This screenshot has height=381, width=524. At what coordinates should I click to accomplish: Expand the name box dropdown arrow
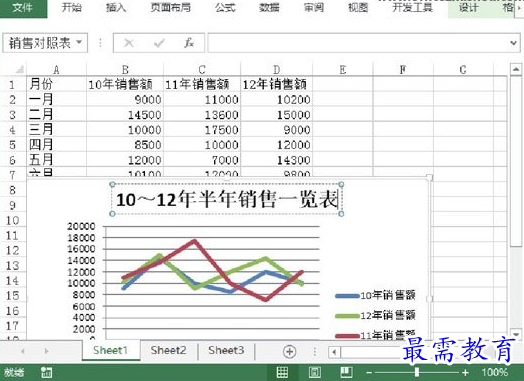pyautogui.click(x=79, y=42)
